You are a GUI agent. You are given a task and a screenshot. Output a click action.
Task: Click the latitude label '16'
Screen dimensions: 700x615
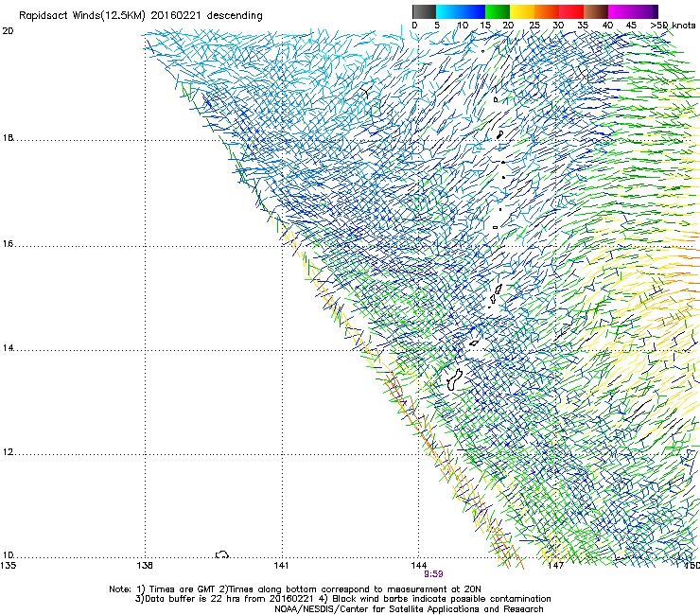8,244
